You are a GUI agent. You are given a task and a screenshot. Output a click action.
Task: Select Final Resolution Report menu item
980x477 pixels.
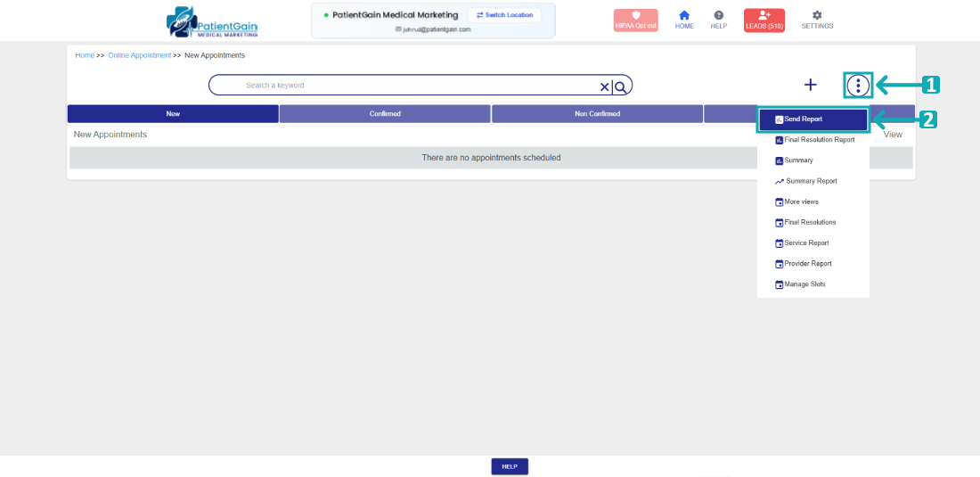coord(813,140)
